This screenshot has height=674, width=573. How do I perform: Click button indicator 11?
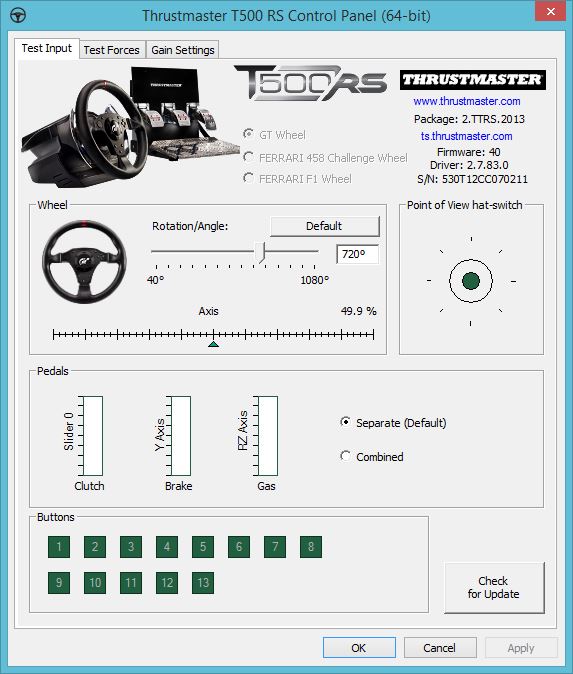131,583
